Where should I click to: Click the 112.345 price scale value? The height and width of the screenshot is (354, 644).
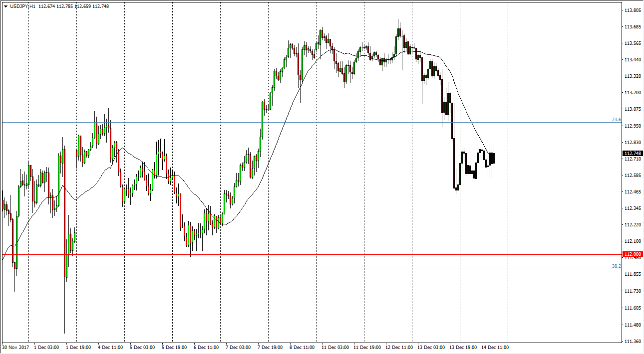click(633, 208)
